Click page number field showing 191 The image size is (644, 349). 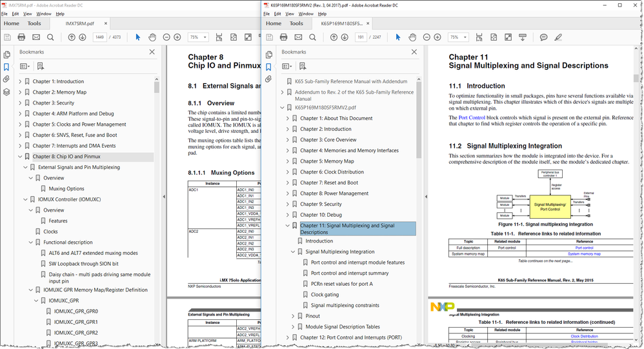click(361, 37)
